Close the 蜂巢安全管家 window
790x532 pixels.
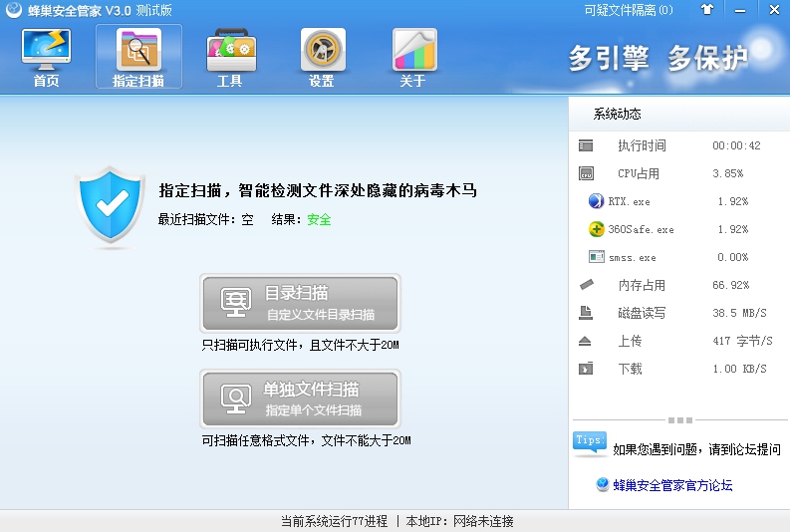click(774, 10)
